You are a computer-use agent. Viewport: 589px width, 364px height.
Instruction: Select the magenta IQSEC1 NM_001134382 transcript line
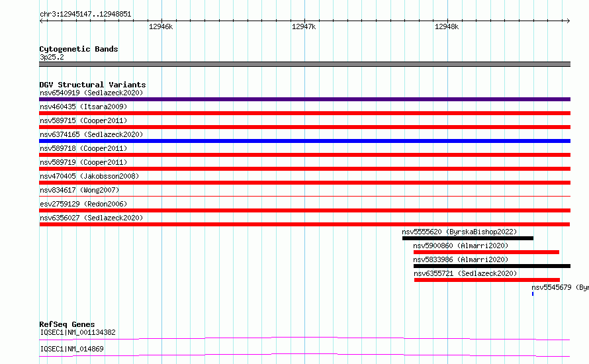coord(304,338)
